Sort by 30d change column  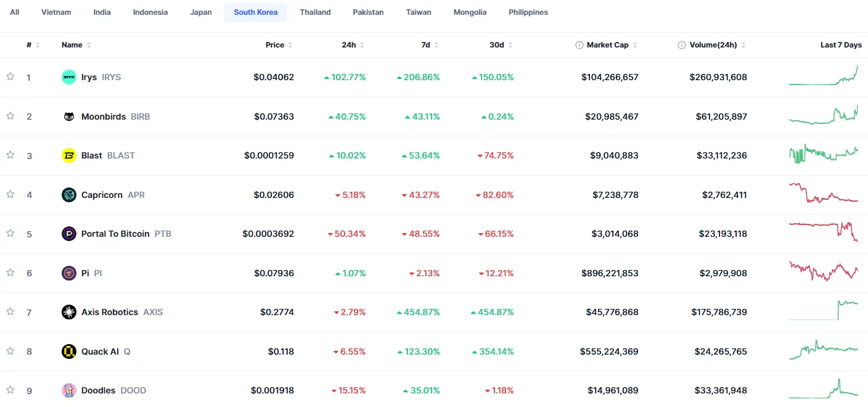tap(501, 45)
